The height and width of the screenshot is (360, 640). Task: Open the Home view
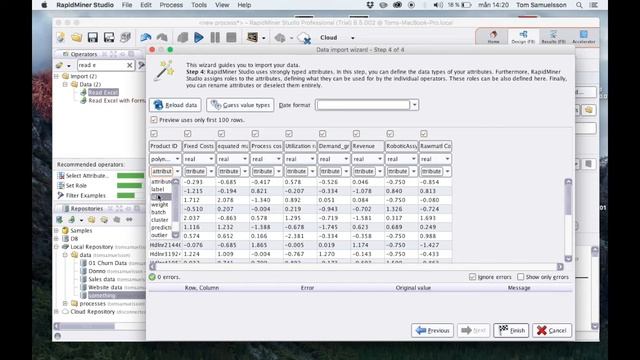tap(493, 37)
